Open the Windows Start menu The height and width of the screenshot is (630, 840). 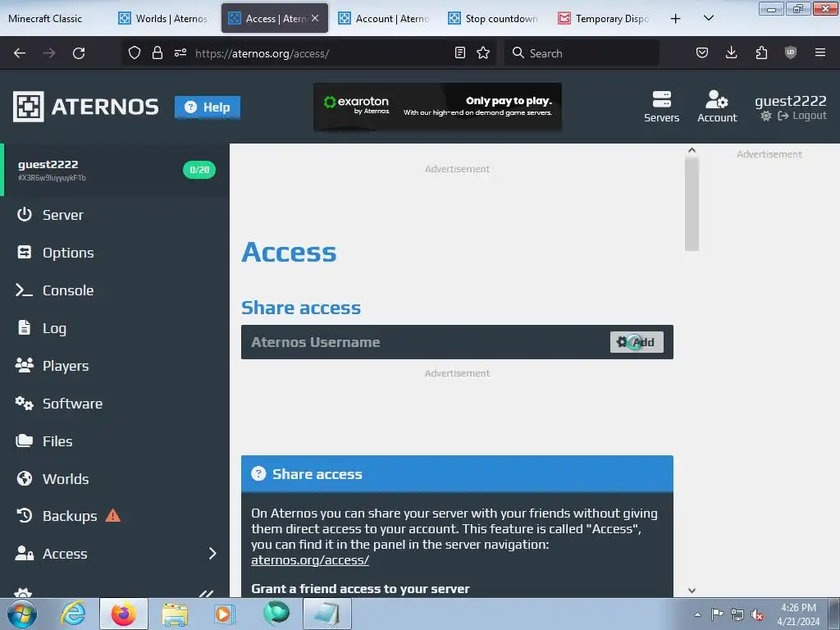click(x=22, y=614)
